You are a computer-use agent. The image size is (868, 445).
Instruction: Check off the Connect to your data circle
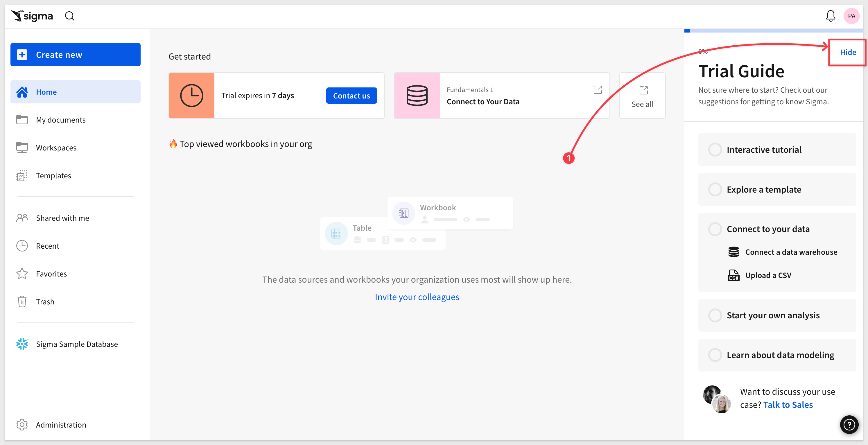coord(715,229)
